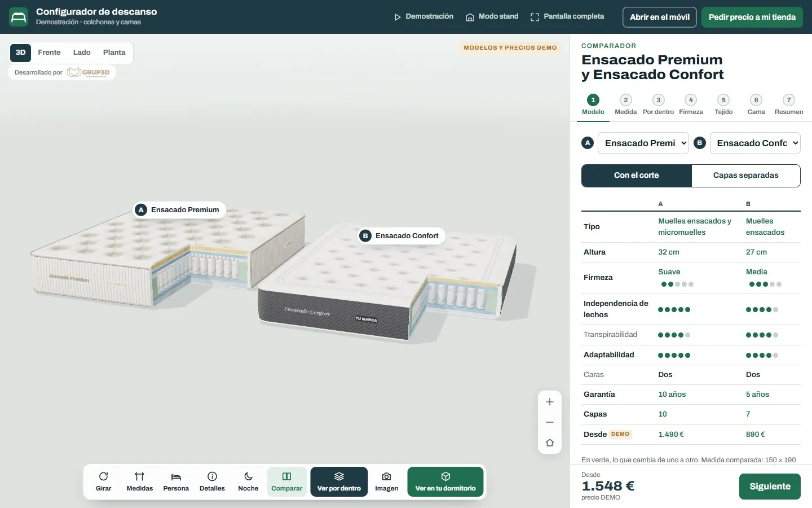Go to step 4 Firmeza

[x=691, y=105]
